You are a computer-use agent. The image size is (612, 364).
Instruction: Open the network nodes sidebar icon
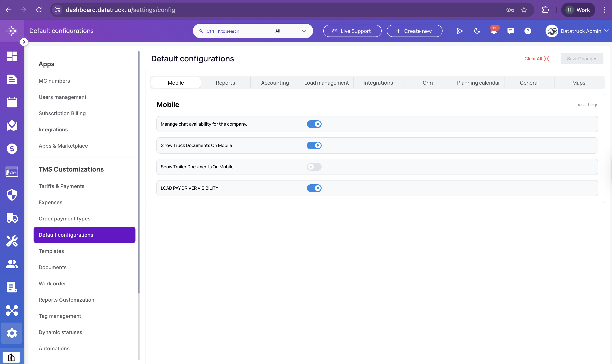12,310
